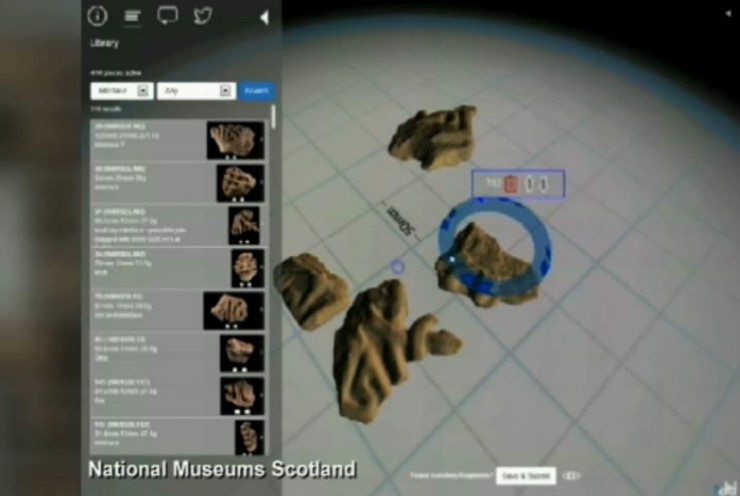Image resolution: width=740 pixels, height=496 pixels.
Task: Open the comments speech bubble icon
Action: pyautogui.click(x=168, y=16)
